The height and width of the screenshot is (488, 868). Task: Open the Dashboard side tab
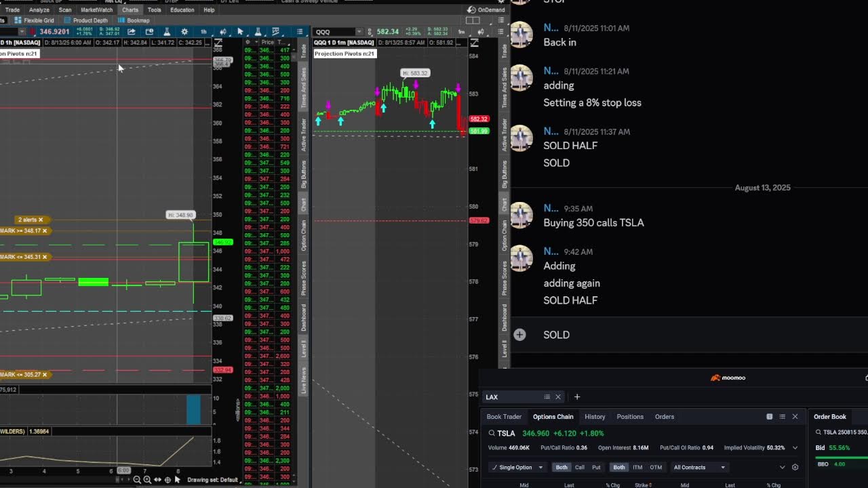click(304, 317)
